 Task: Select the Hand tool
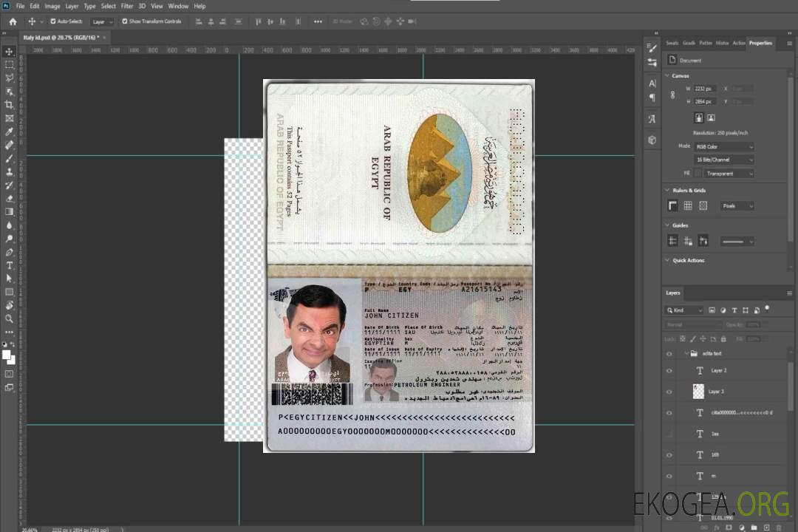[x=9, y=305]
